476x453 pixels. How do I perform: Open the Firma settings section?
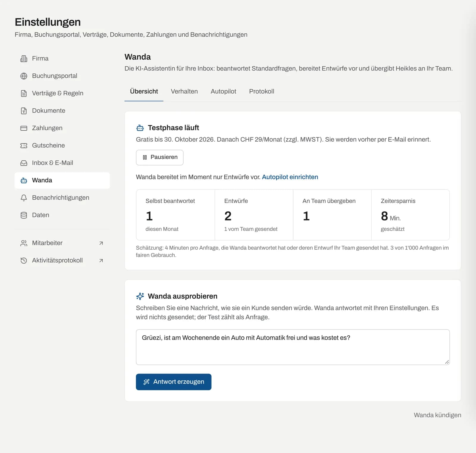point(62,59)
